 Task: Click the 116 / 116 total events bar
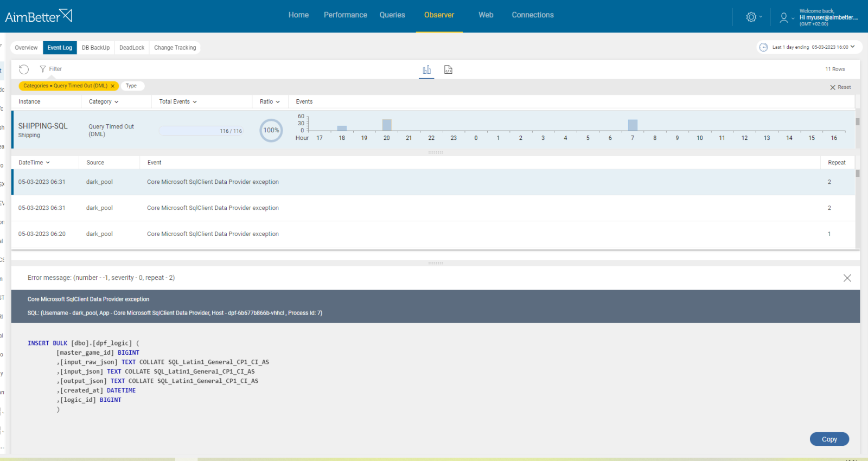201,131
